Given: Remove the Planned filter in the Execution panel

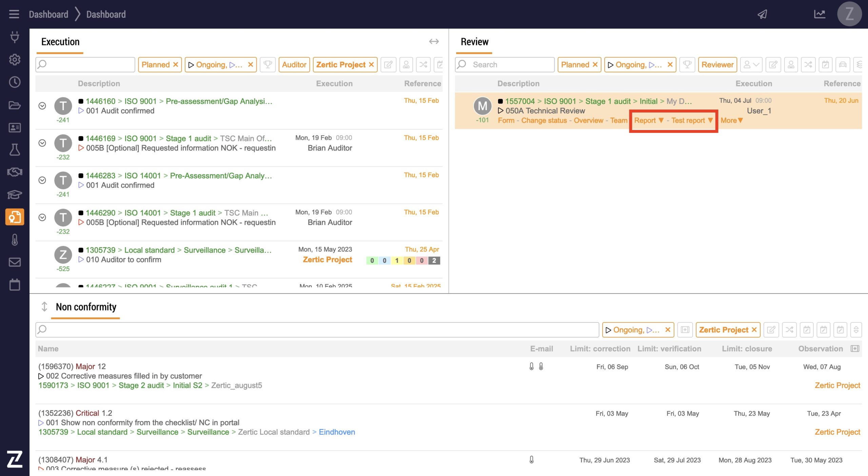Looking at the screenshot, I should [176, 64].
